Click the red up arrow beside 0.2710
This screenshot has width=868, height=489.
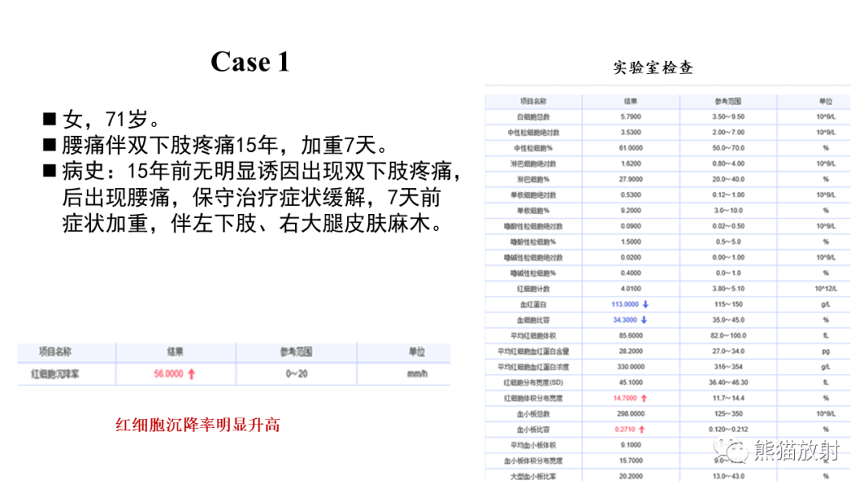(641, 429)
